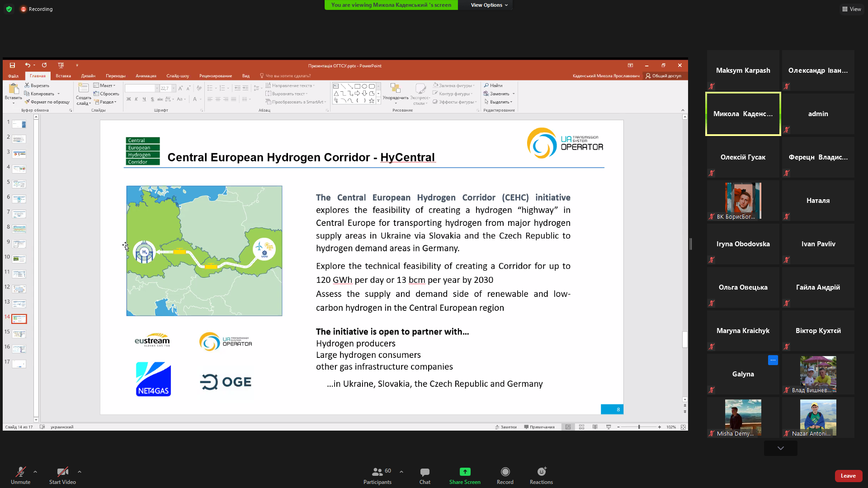Select slide 10 thumbnail in the panel
Image resolution: width=868 pixels, height=488 pixels.
[x=19, y=259]
